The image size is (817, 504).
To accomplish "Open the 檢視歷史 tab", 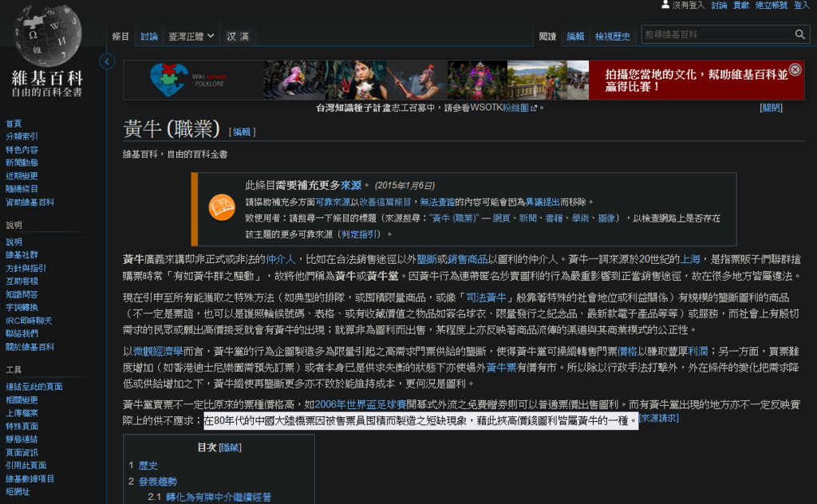I will click(612, 37).
